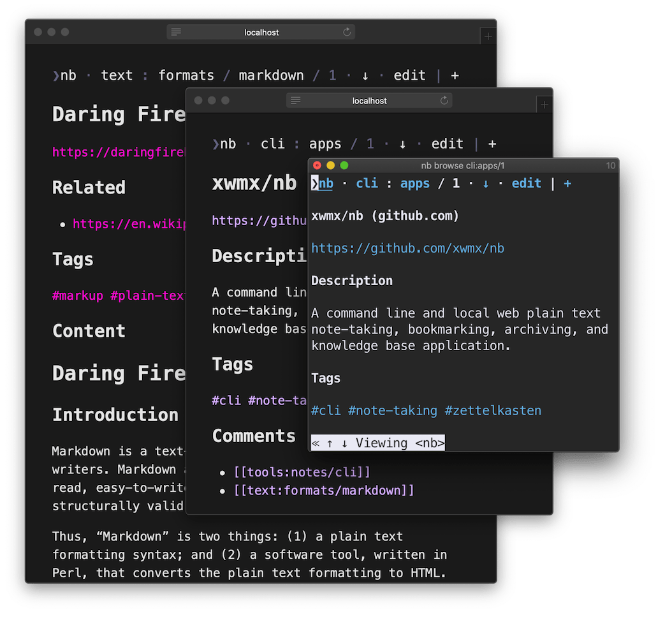Open the https://github.com/xwmx/nb link
This screenshot has width=672, height=622.
407,248
